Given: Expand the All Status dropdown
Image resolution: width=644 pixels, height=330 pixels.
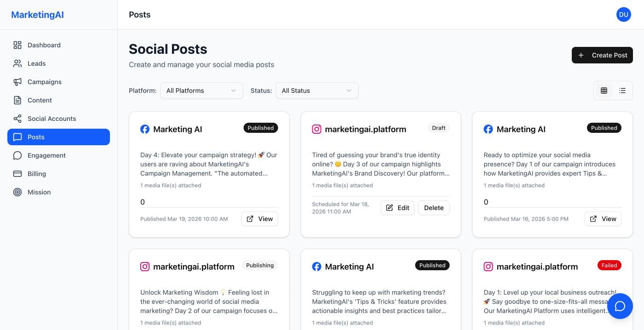Looking at the screenshot, I should click(316, 91).
